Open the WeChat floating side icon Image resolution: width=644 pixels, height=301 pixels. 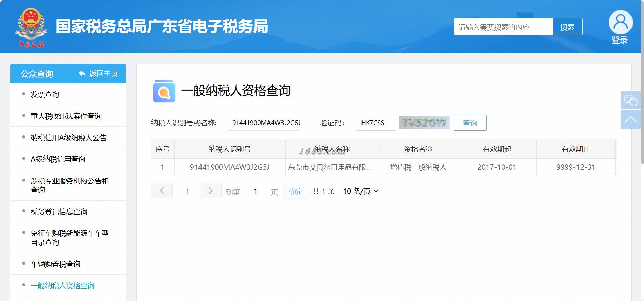point(630,100)
